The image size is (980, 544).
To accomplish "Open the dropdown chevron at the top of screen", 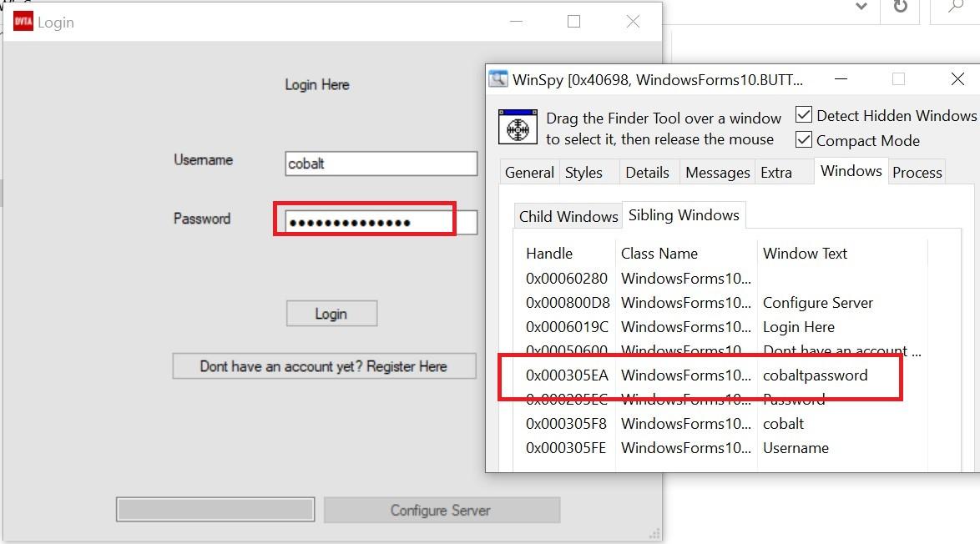I will tap(859, 6).
